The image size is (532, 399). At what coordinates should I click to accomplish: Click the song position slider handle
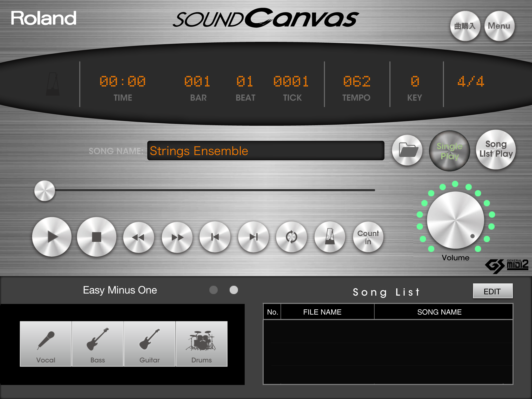pyautogui.click(x=45, y=191)
